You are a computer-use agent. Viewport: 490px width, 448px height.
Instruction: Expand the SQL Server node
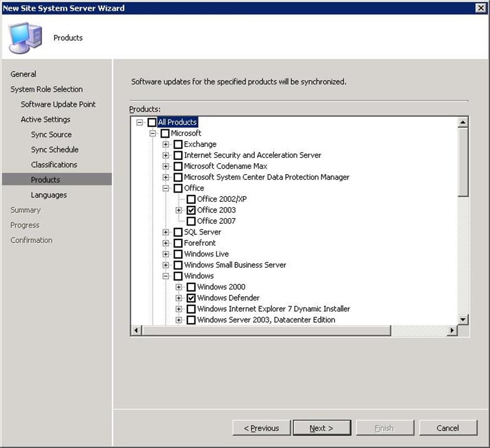166,232
